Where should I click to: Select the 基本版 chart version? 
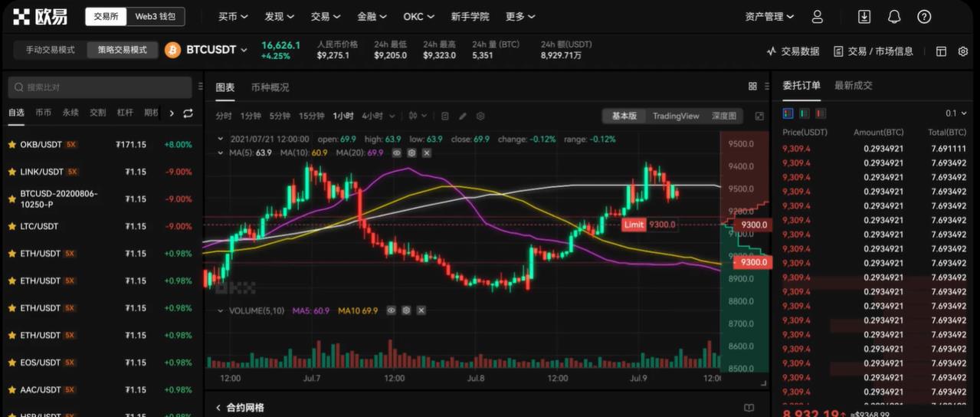pyautogui.click(x=624, y=116)
